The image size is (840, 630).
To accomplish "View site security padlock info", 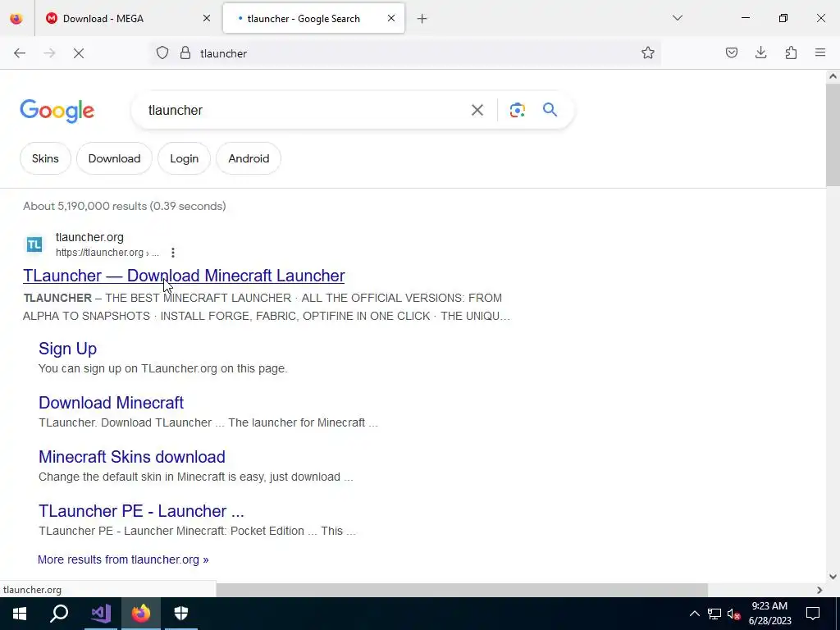I will (x=185, y=53).
